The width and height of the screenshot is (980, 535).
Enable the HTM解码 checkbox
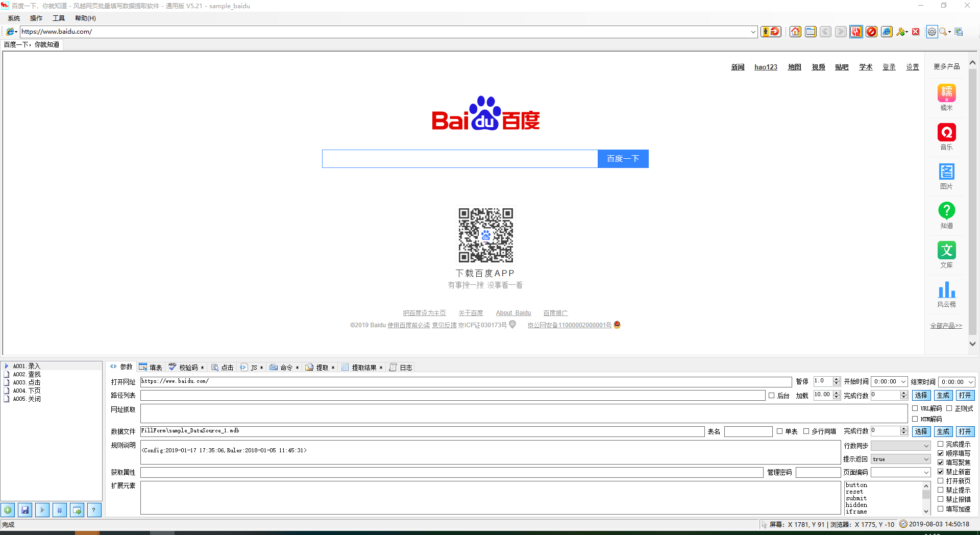point(915,419)
